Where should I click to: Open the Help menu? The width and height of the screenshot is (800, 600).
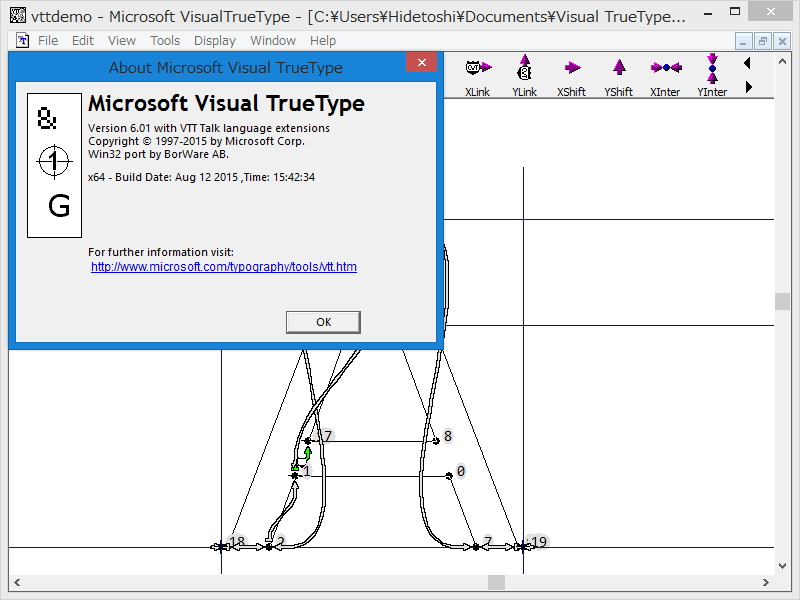(x=321, y=40)
